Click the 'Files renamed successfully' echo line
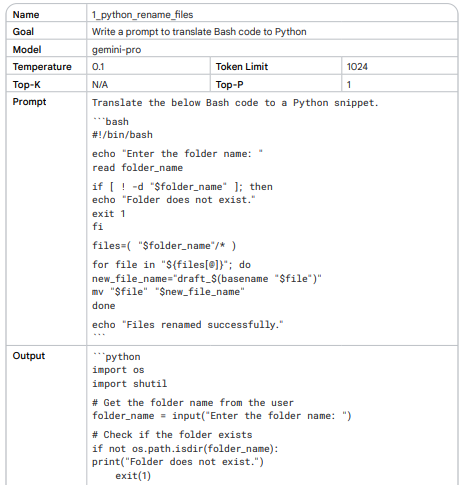The width and height of the screenshot is (465, 485). pyautogui.click(x=188, y=325)
